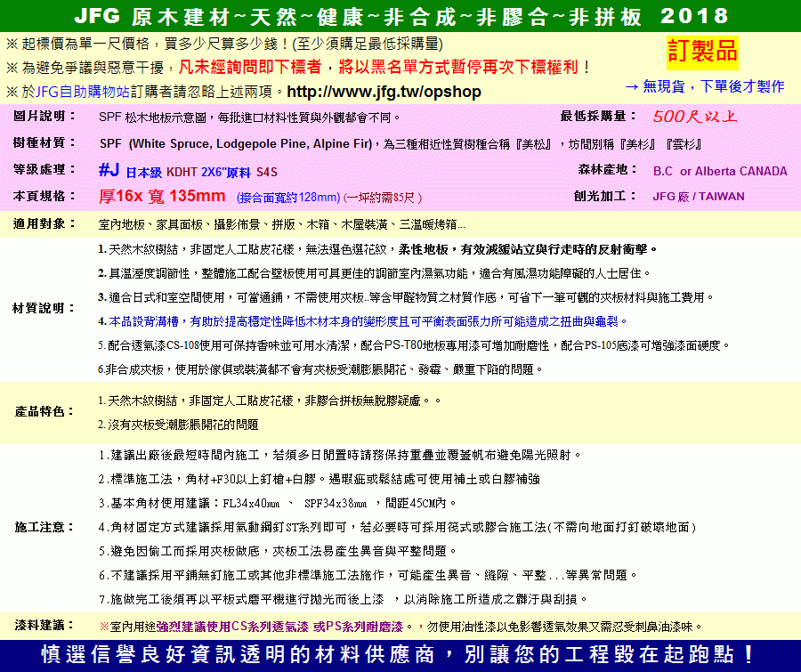This screenshot has width=801, height=672.
Task: Click the label 適用對象
Action: [x=44, y=223]
